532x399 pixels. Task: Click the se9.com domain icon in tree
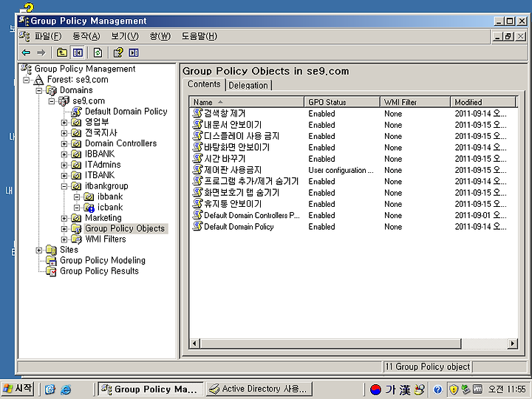[x=64, y=100]
